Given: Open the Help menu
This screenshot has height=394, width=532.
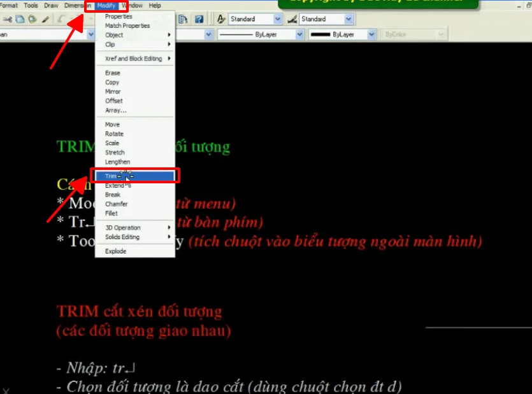Looking at the screenshot, I should (155, 6).
